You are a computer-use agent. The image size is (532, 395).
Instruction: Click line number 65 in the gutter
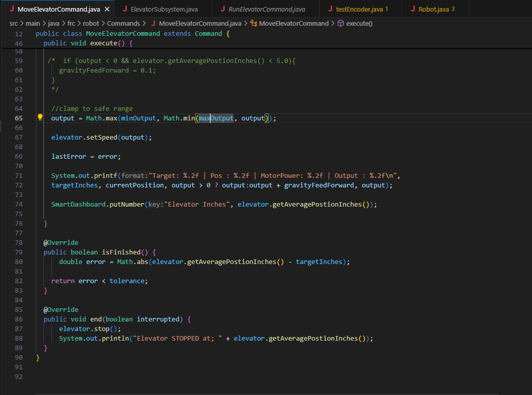coord(19,117)
